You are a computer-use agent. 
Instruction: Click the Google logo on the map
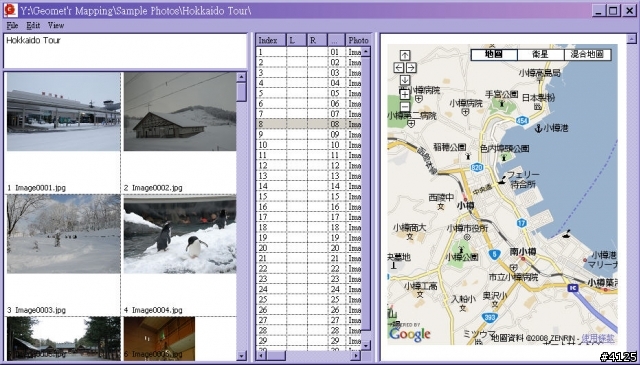point(410,334)
